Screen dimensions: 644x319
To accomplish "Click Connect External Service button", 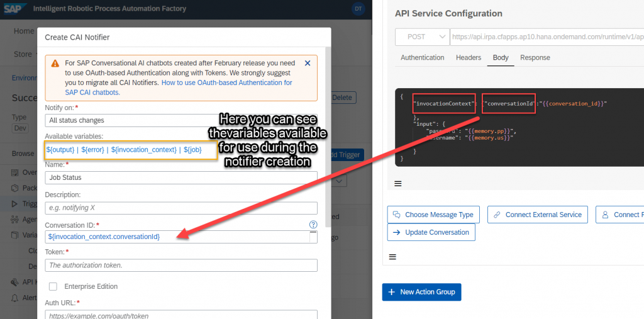I will [x=538, y=215].
